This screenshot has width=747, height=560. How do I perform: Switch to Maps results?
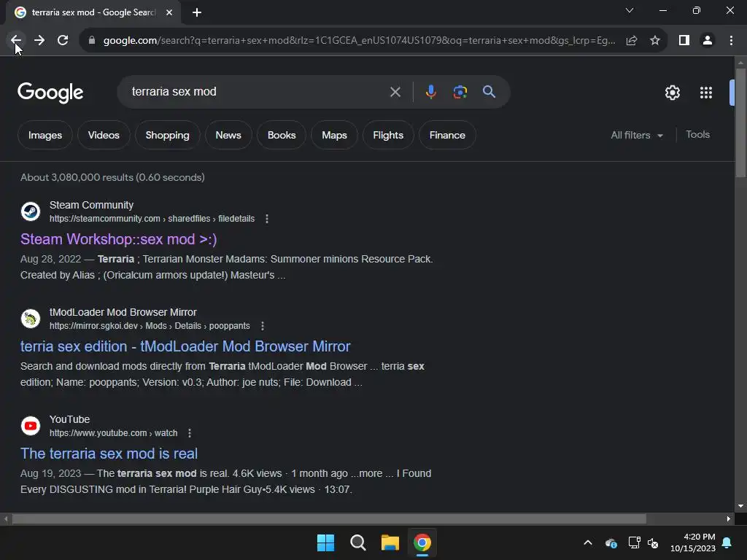point(334,135)
